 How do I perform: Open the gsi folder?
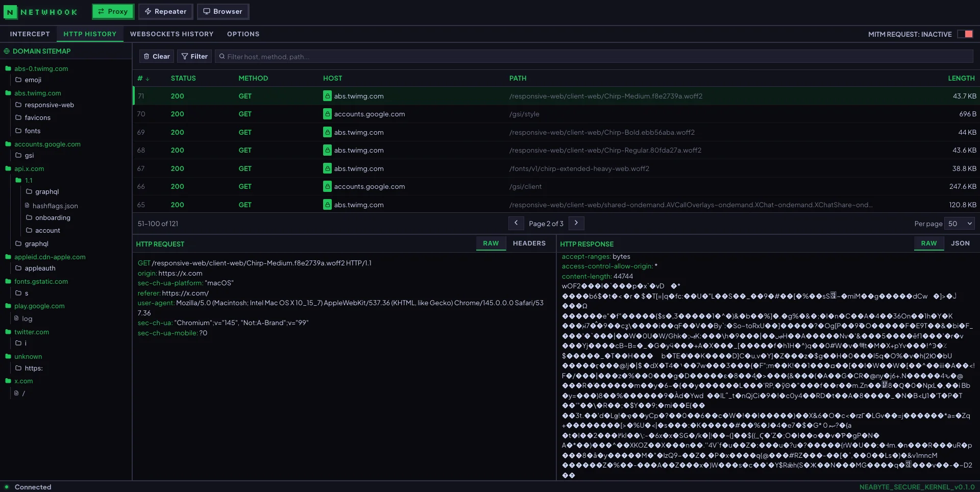(x=25, y=155)
